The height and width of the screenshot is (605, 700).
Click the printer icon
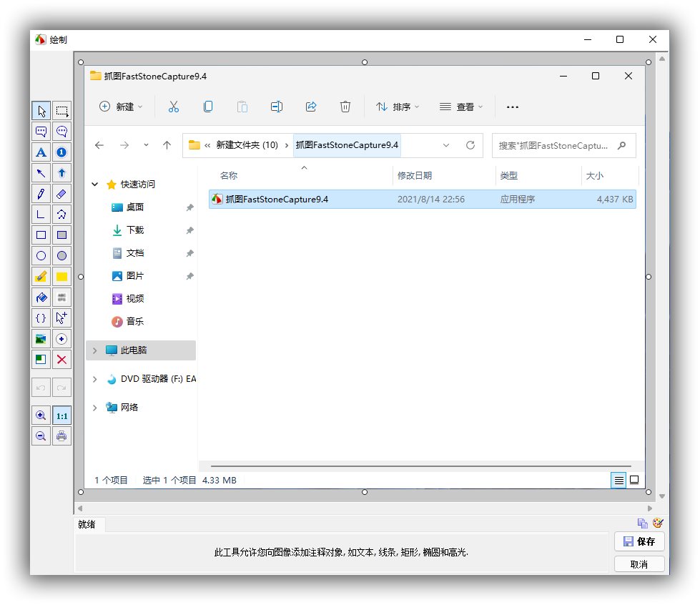(x=61, y=436)
